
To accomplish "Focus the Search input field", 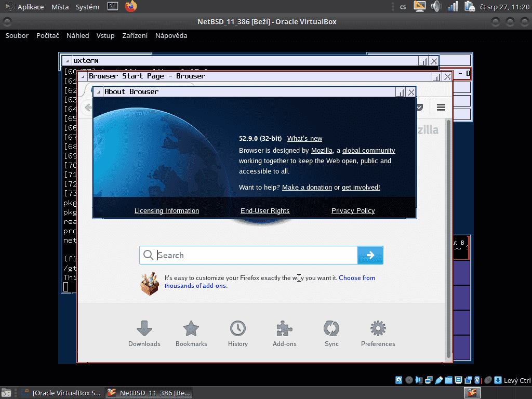I will coord(248,255).
